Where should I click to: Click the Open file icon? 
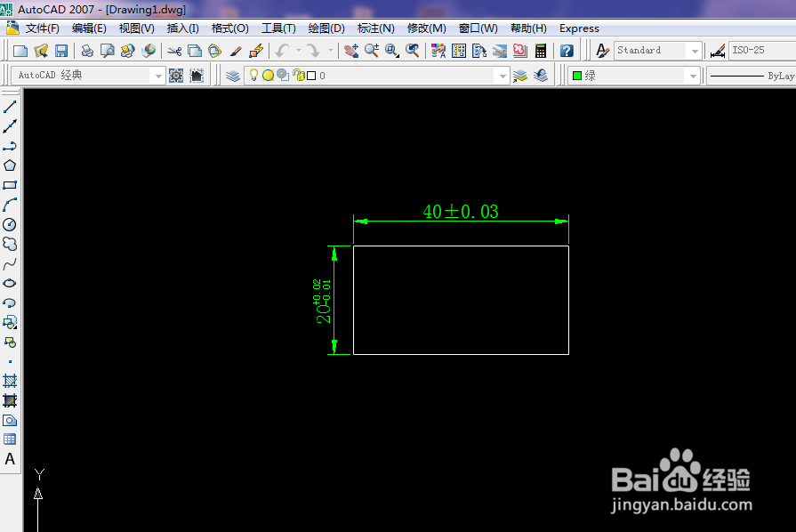pyautogui.click(x=41, y=50)
